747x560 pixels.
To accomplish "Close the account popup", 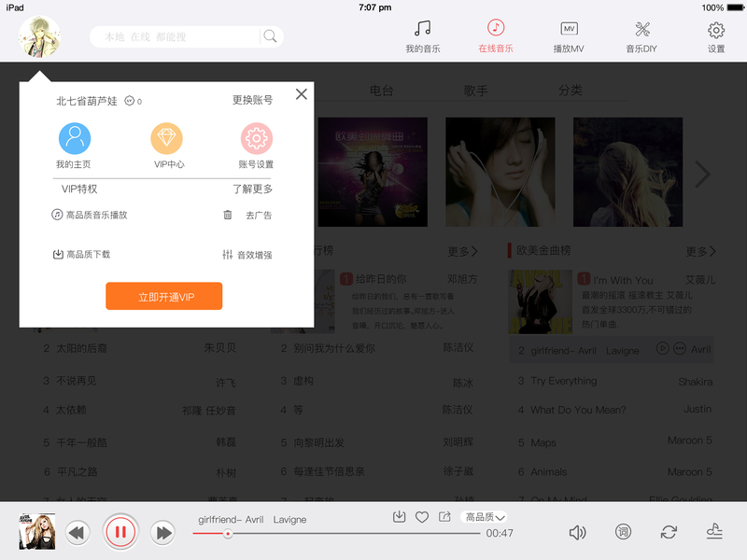I will click(x=301, y=94).
